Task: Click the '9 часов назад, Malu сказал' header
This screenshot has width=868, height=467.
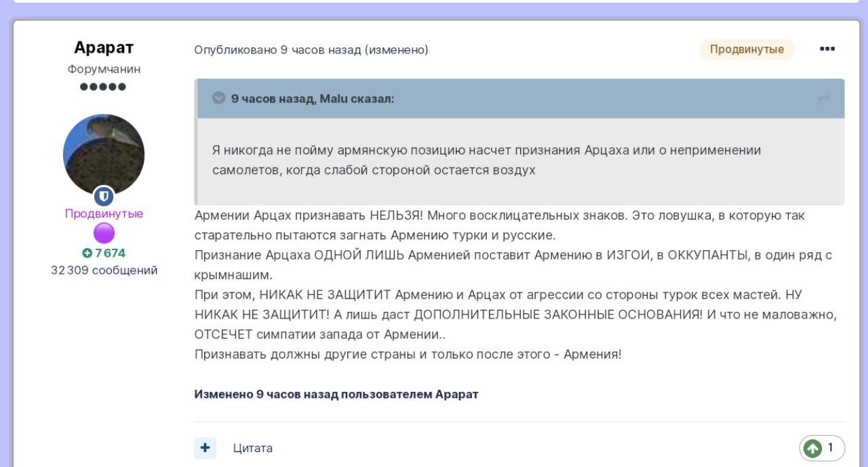Action: (313, 99)
